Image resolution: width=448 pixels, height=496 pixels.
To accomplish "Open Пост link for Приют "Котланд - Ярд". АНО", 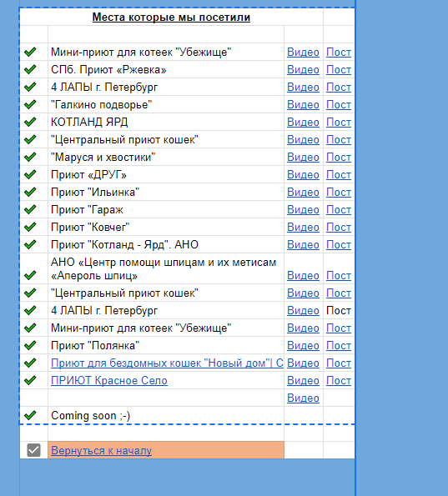I will tap(339, 245).
